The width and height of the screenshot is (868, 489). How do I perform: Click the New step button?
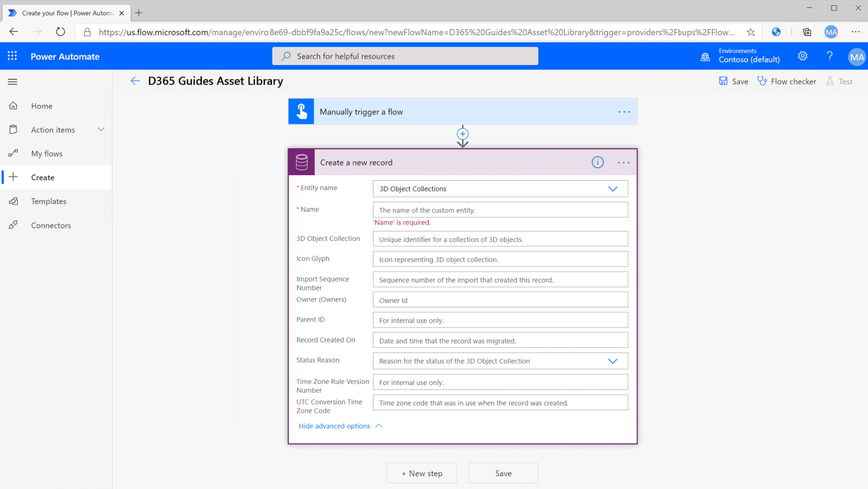[x=422, y=473]
